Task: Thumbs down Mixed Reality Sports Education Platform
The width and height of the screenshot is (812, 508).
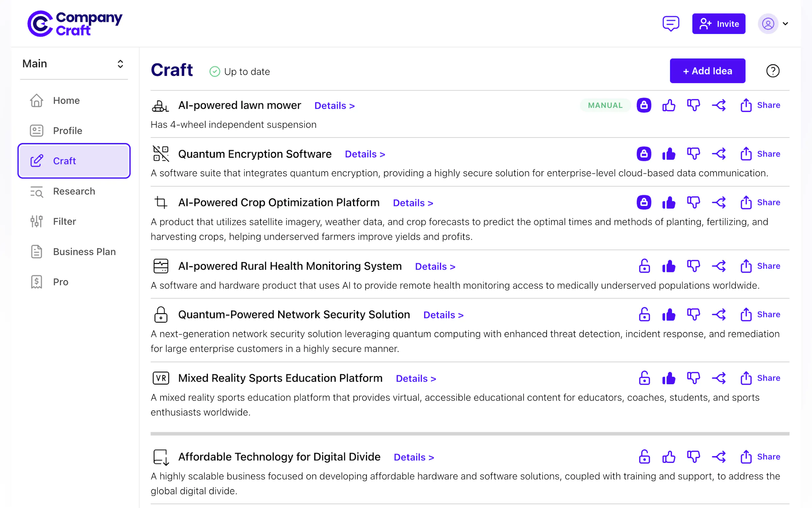Action: point(693,378)
